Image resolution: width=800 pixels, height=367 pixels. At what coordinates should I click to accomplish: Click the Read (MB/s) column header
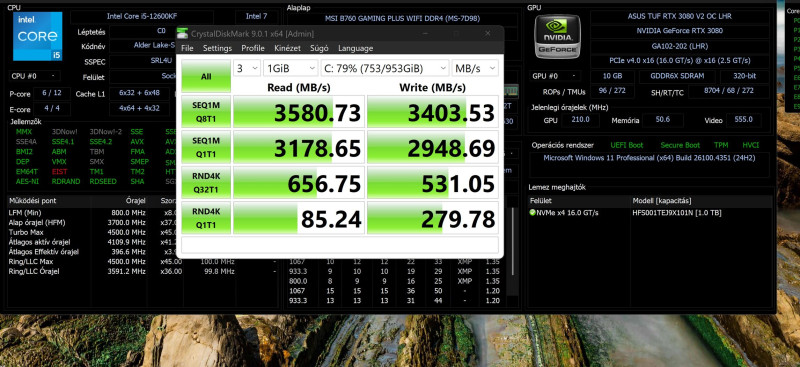point(299,87)
